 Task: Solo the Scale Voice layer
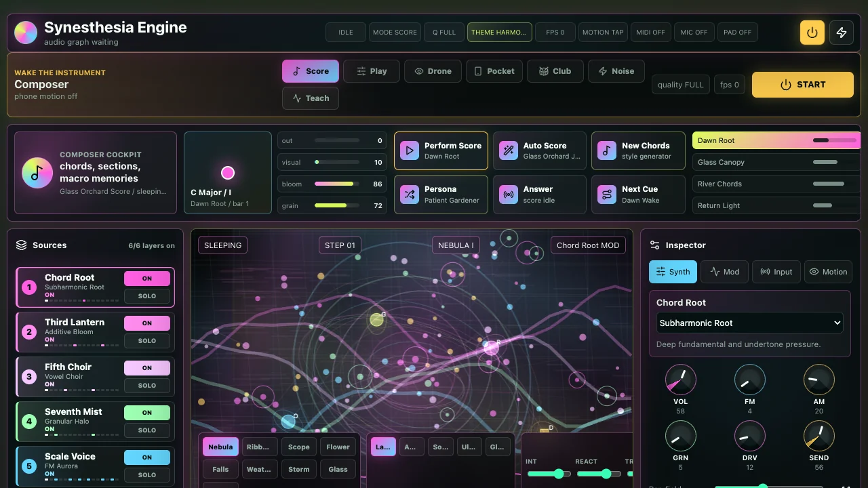coord(147,475)
